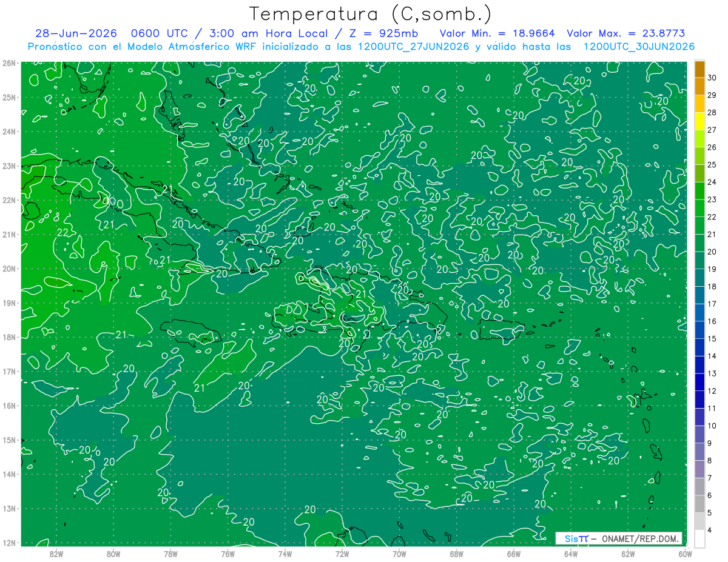Click the colorbar label "6"

point(710,495)
